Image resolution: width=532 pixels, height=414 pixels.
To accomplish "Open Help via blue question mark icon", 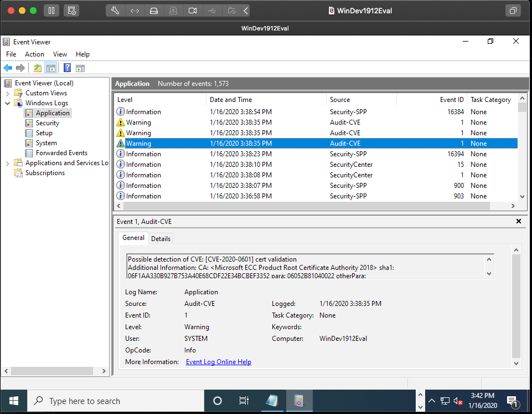I will (x=67, y=68).
